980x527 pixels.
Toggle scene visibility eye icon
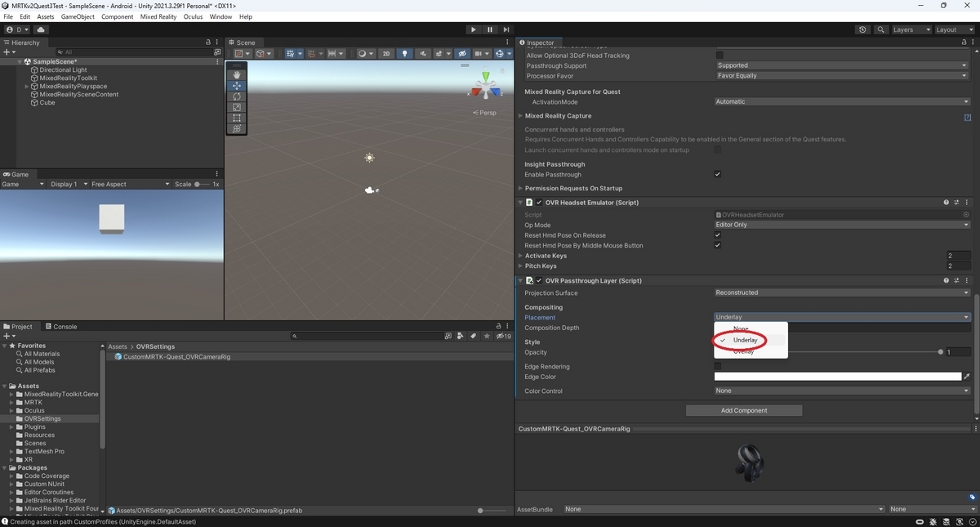click(x=462, y=54)
